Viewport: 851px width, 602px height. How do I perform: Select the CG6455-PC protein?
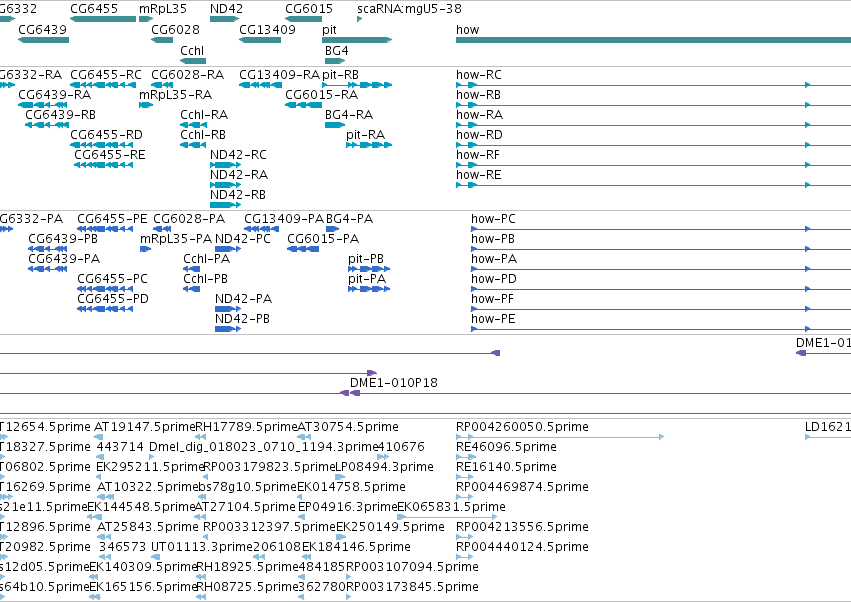coord(105,289)
